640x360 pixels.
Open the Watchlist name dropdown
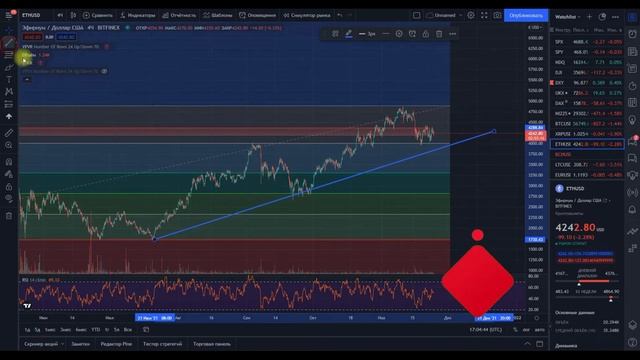pyautogui.click(x=567, y=17)
